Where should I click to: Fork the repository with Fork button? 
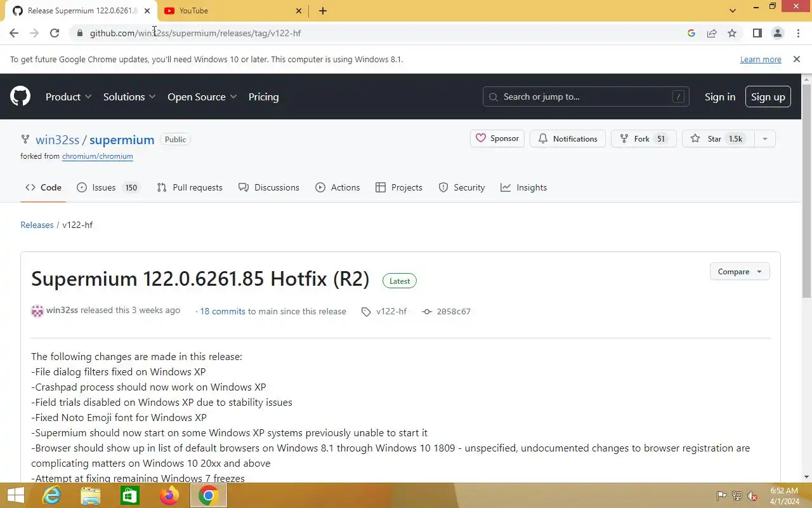coord(643,138)
